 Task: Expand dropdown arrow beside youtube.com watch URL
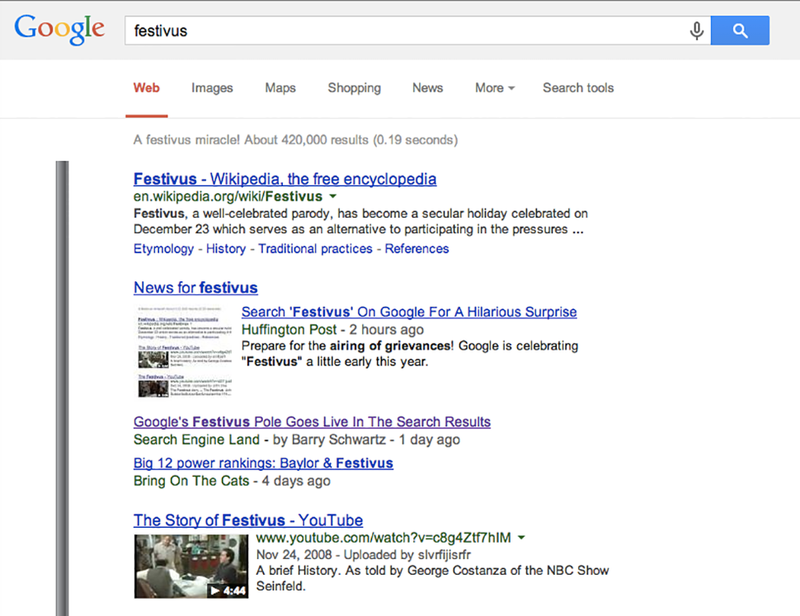521,537
